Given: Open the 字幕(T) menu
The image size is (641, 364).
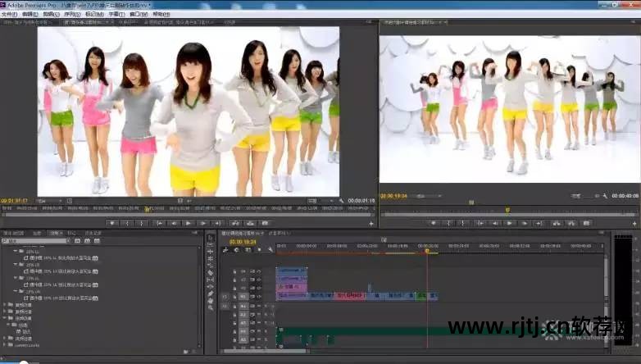Looking at the screenshot, I should (116, 14).
